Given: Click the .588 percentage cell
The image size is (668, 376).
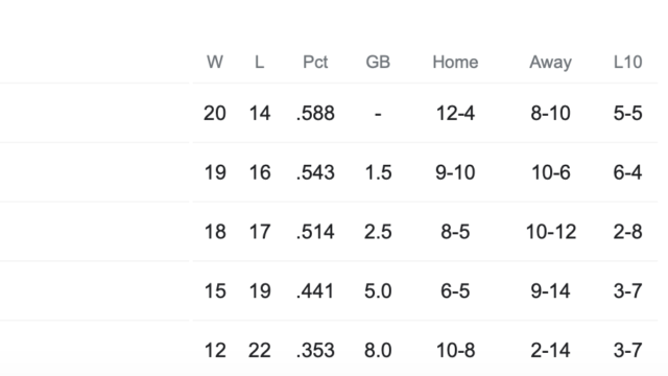Looking at the screenshot, I should click(315, 113).
